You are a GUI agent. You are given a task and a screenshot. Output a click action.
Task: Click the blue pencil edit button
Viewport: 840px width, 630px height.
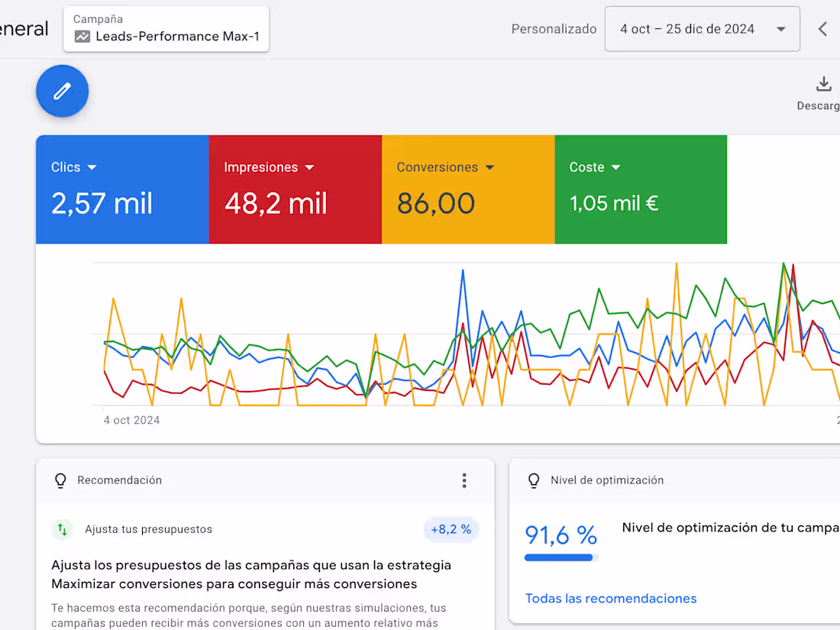coord(62,91)
